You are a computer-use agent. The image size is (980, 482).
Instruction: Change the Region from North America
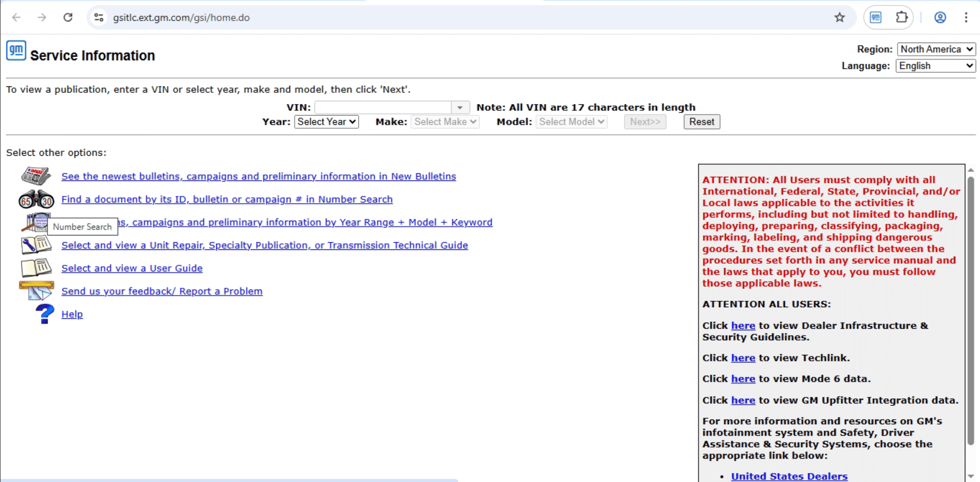[936, 49]
